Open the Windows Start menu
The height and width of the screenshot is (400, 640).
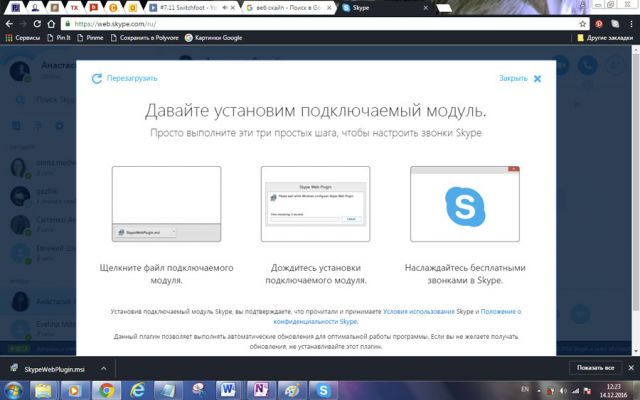pyautogui.click(x=13, y=391)
